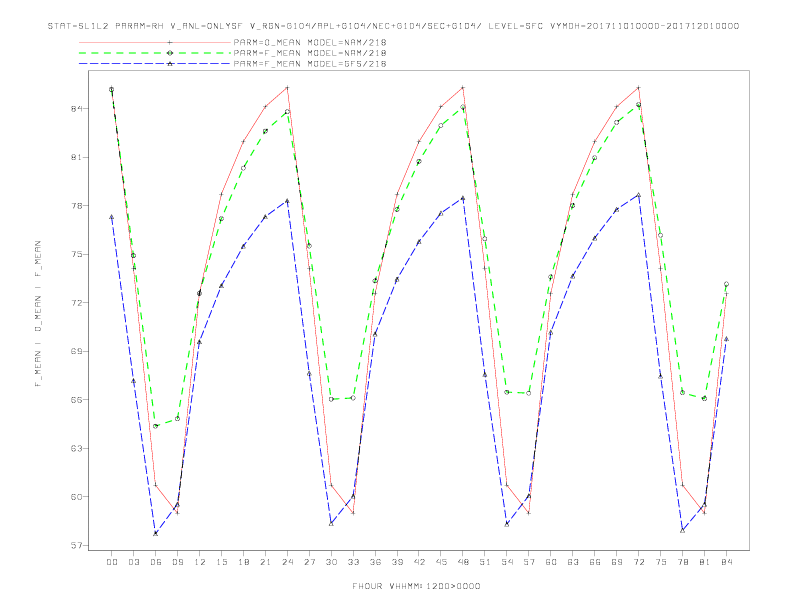Viewport: 792px width, 612px height.
Task: Click x-axis forecast hour label 78
Action: coord(683,562)
